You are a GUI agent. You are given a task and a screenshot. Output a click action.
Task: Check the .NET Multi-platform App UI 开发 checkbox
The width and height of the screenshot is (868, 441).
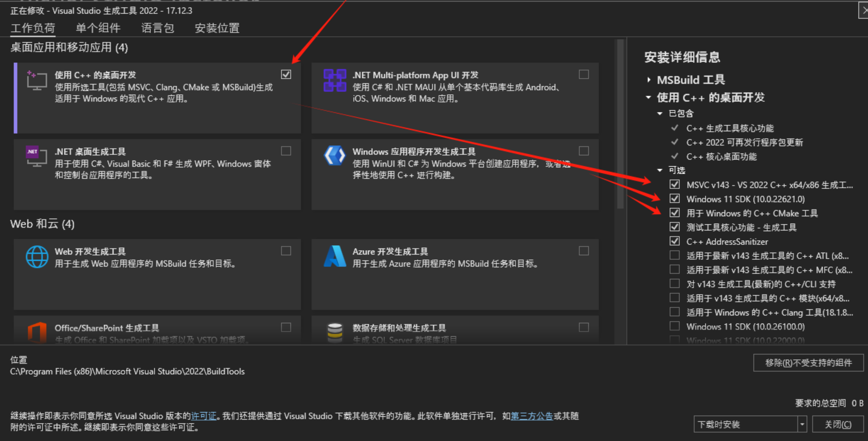pyautogui.click(x=583, y=74)
